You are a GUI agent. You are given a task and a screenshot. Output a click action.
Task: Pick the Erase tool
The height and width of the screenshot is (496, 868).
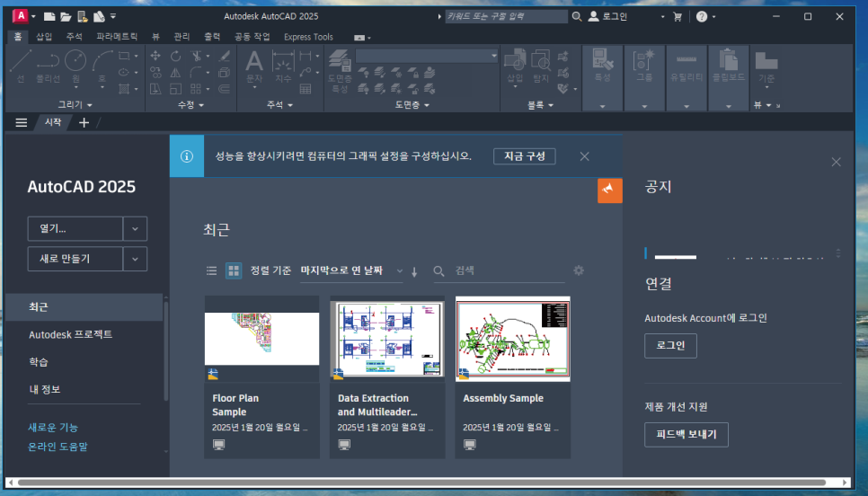coord(225,56)
